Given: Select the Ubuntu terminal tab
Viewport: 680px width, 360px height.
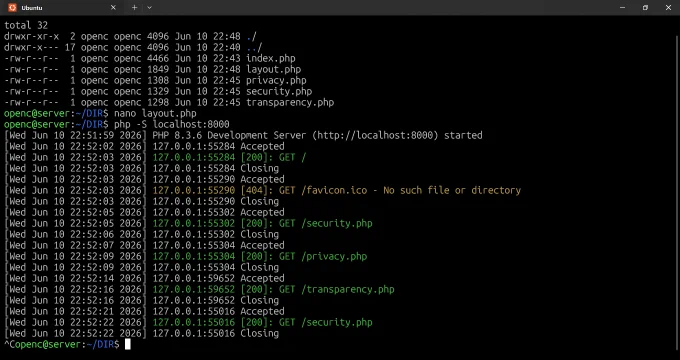Looking at the screenshot, I should (61, 8).
